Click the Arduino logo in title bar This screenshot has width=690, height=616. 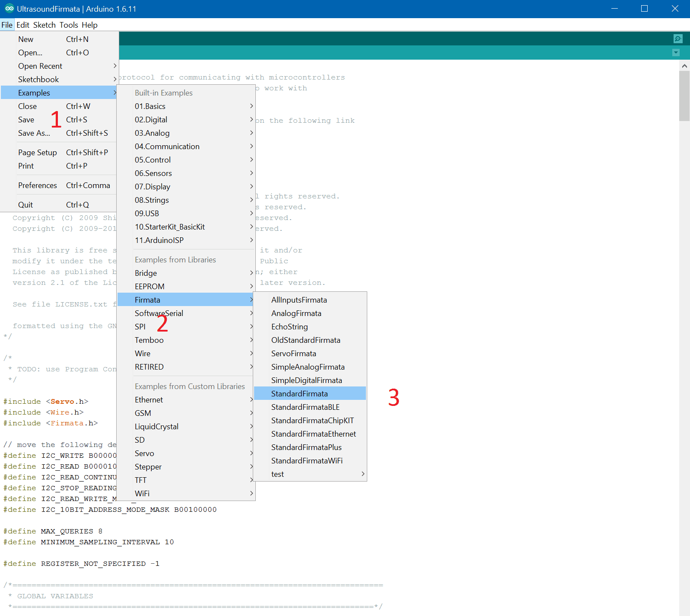[9, 9]
